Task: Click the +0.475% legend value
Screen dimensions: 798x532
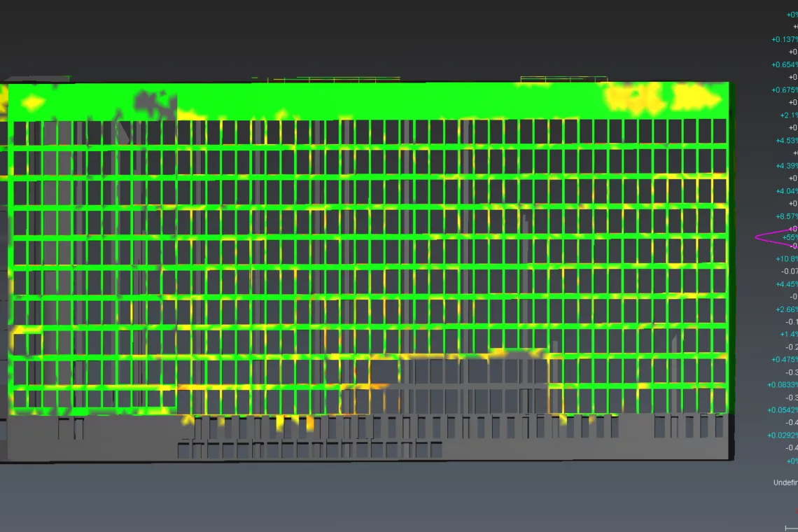Action: [x=785, y=360]
